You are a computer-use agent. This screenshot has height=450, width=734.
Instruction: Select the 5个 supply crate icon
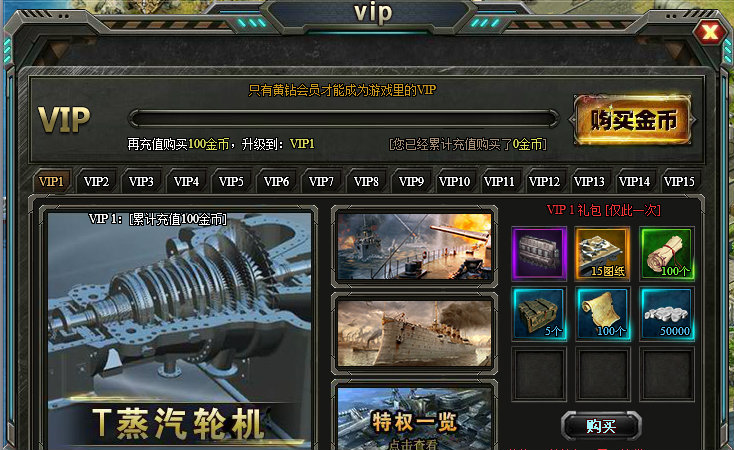(539, 313)
